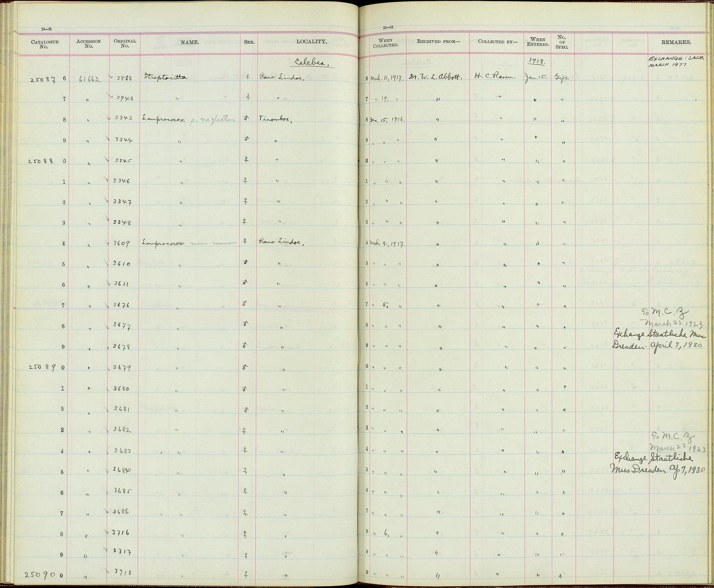Select the "Mch 4, 1917." collection date
The width and height of the screenshot is (714, 588).
(x=387, y=244)
